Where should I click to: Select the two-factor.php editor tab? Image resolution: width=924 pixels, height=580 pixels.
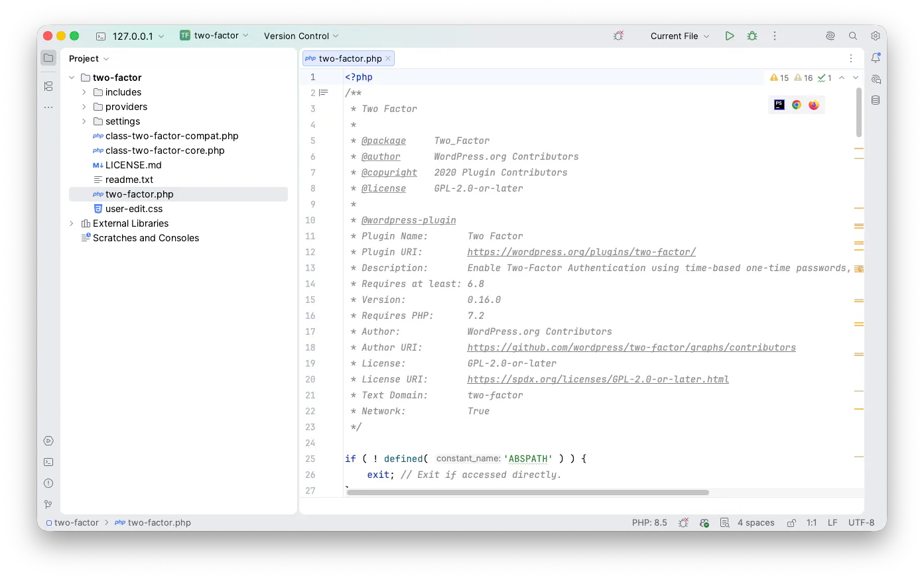(349, 58)
